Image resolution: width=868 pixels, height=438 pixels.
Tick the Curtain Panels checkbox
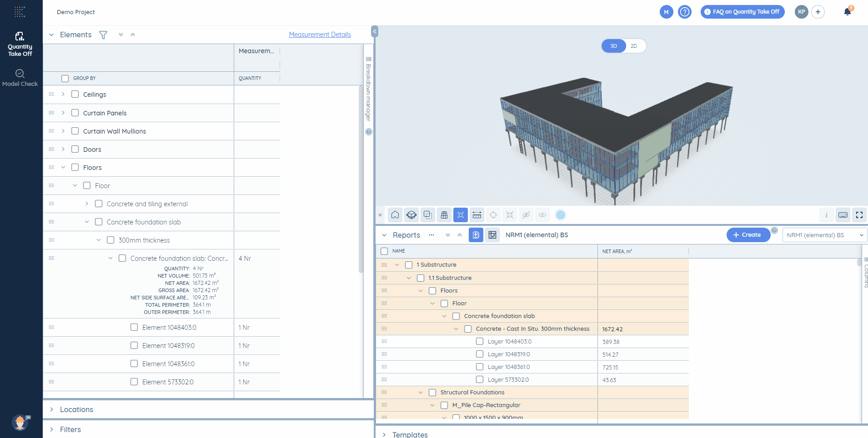75,113
